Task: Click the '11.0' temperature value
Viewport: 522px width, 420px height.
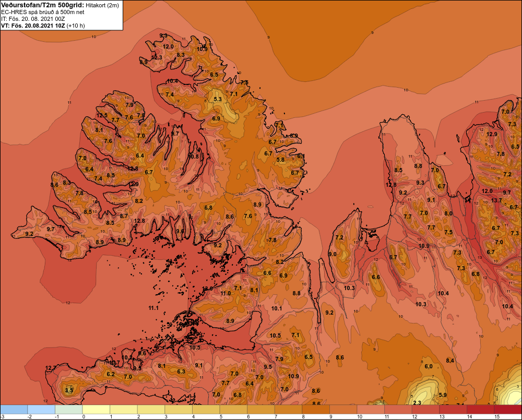Action: [226, 294]
